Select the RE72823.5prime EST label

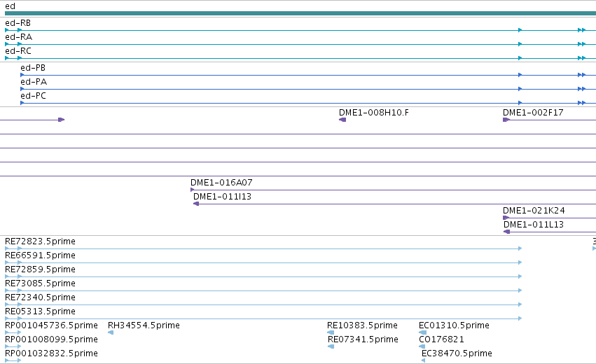tap(41, 241)
